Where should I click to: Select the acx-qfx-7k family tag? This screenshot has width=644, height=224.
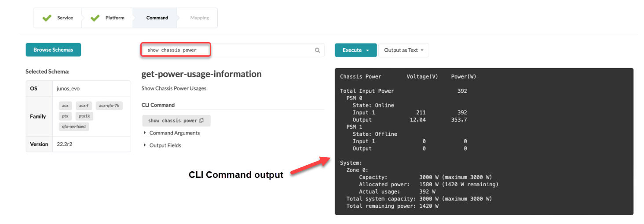(x=109, y=106)
